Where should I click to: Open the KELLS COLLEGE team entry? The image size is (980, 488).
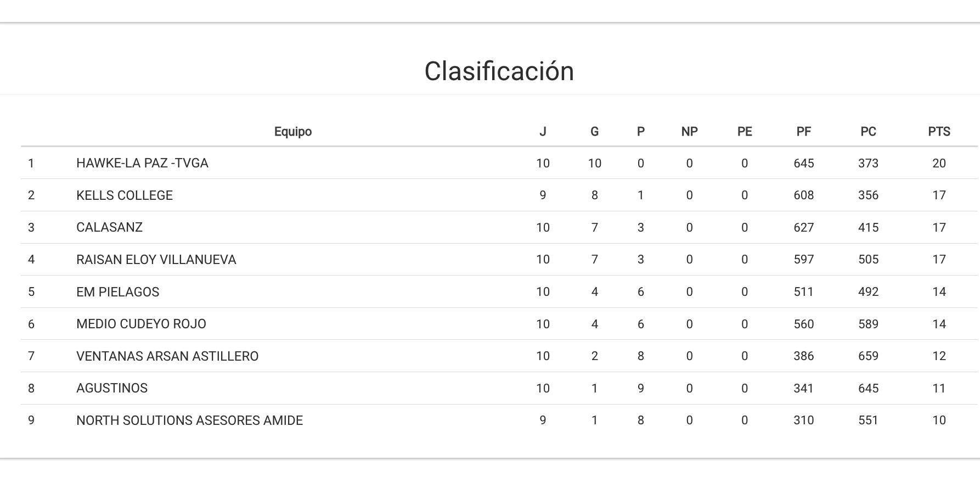coord(125,195)
